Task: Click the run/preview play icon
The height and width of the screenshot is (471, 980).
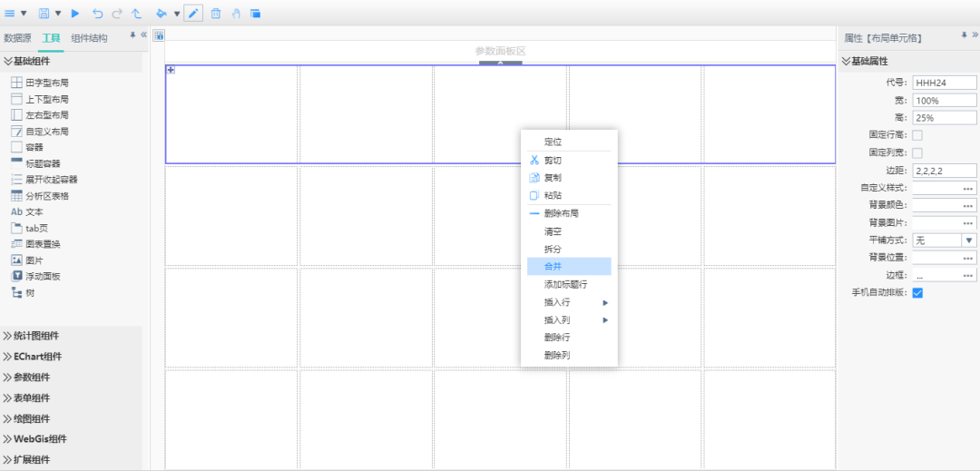Action: point(75,14)
